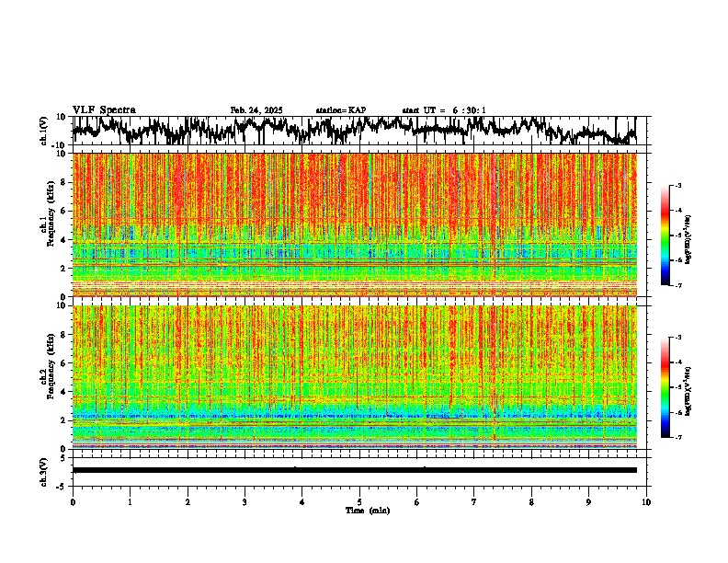Click the ch.2 spectrogram color scale bar
728x563 pixels.
[665, 387]
